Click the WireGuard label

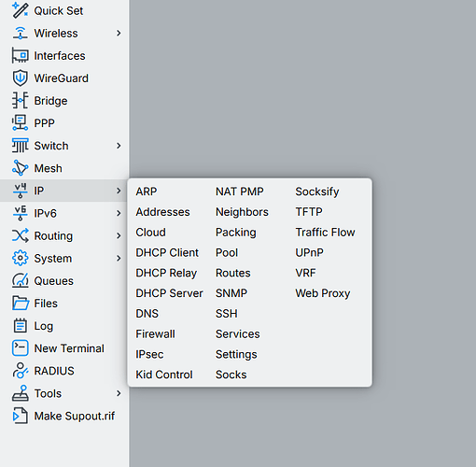[x=62, y=78]
